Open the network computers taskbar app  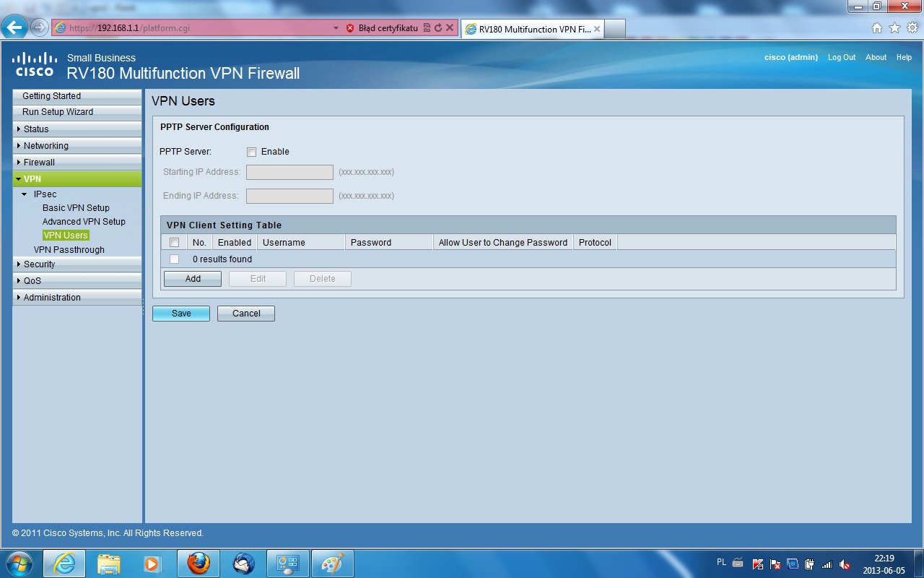pyautogui.click(x=288, y=564)
